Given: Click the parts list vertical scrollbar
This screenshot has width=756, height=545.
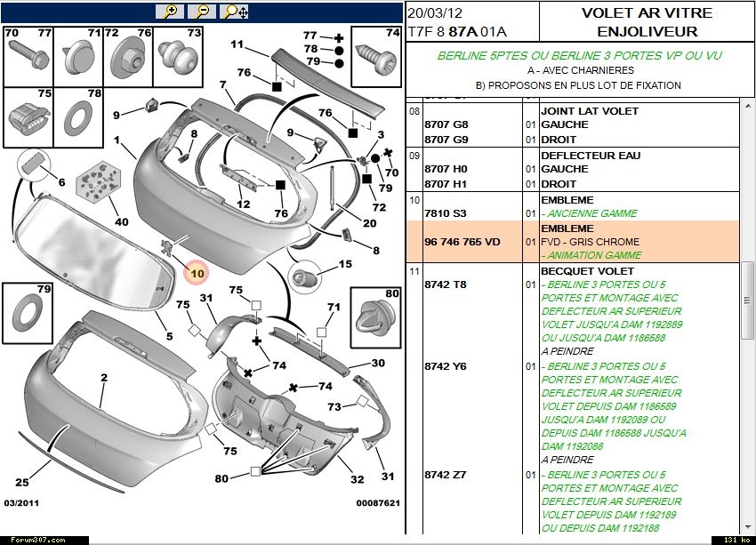Looking at the screenshot, I should (747, 311).
